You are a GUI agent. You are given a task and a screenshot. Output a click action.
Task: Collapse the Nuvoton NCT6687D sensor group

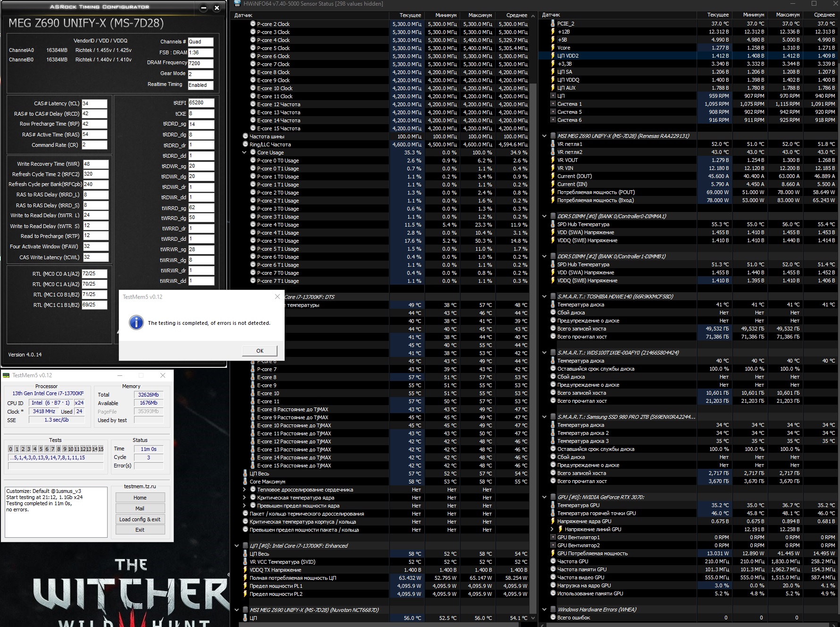(237, 610)
